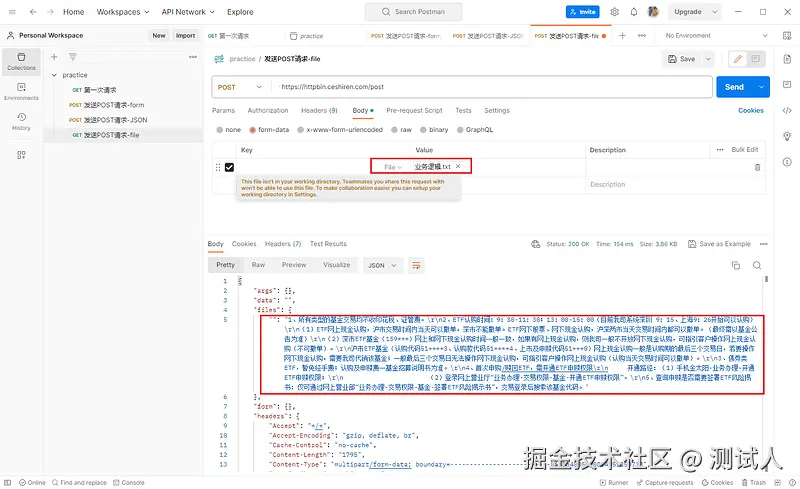This screenshot has height=489, width=800.
Task: Click the collections filter icon
Action: pos(73,57)
